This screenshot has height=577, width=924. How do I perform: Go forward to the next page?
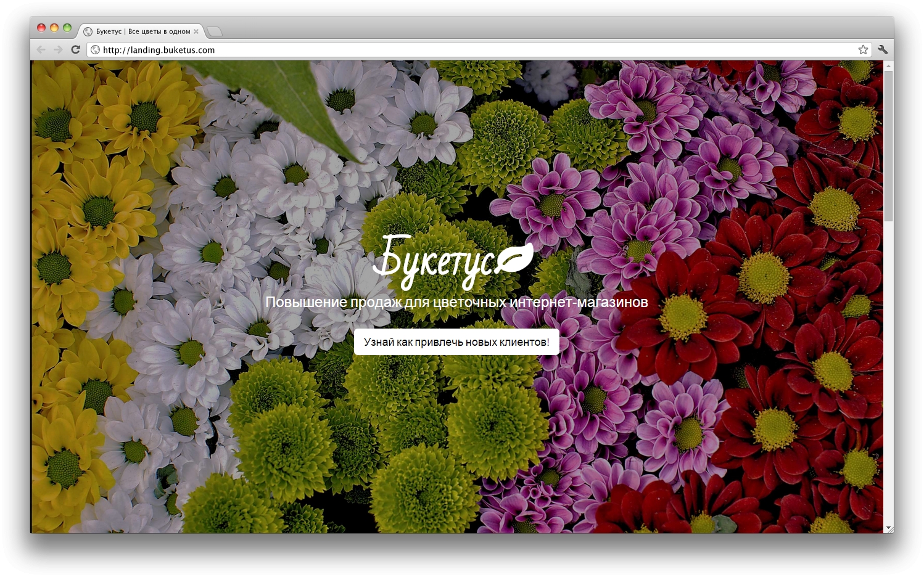pos(58,50)
